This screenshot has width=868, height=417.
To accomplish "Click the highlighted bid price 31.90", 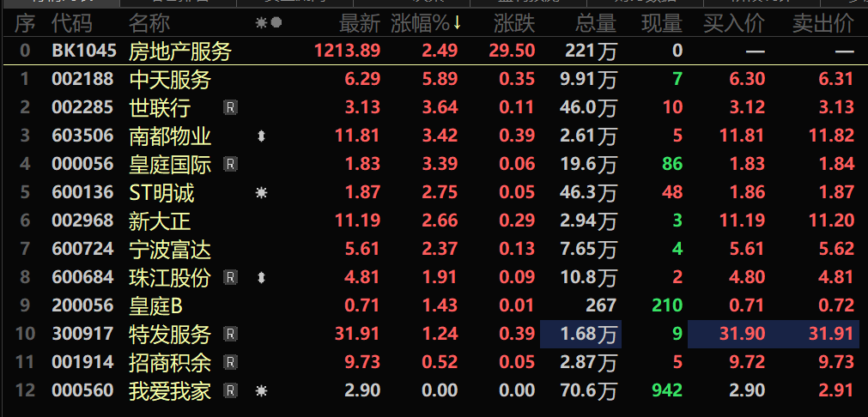I will (x=743, y=334).
